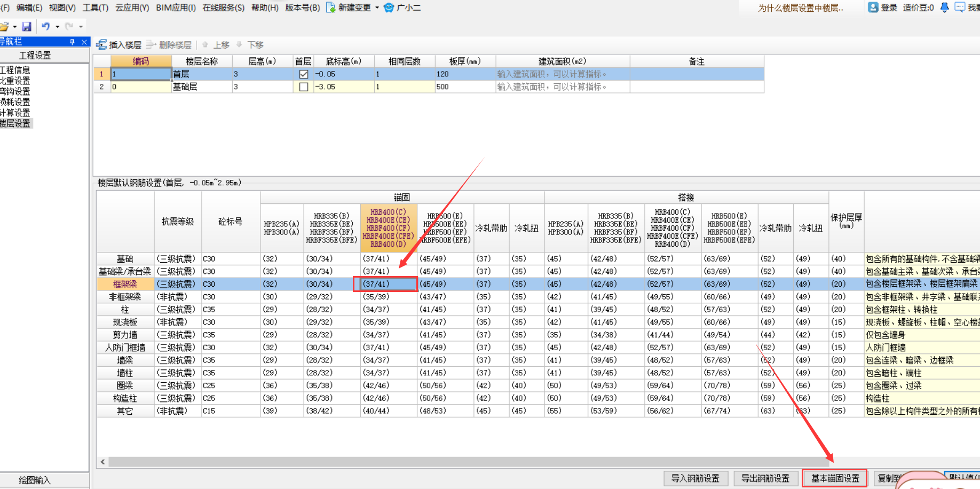Click the blue notification bell icon
The height and width of the screenshot is (489, 980).
[x=945, y=7]
